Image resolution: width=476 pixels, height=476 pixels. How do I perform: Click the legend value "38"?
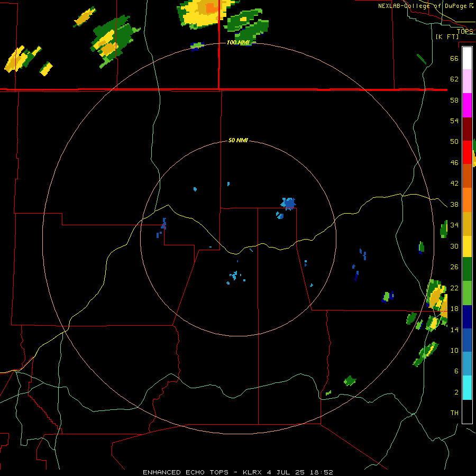coord(454,205)
